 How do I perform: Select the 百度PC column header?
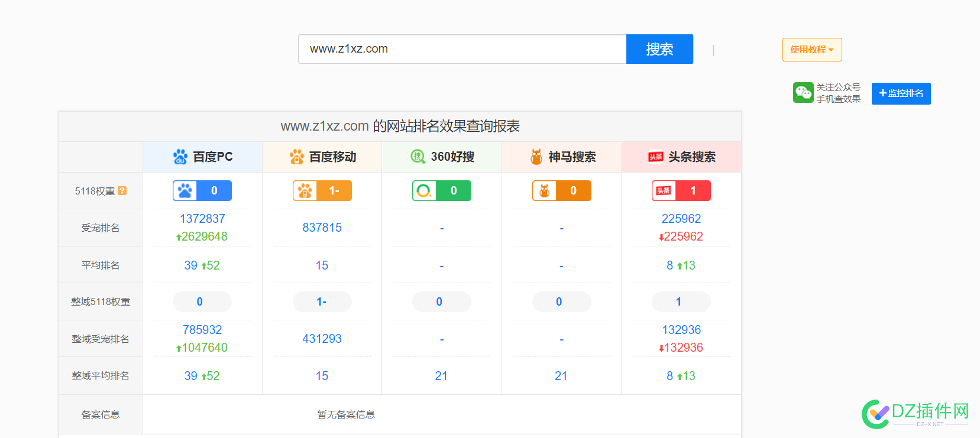tap(202, 157)
